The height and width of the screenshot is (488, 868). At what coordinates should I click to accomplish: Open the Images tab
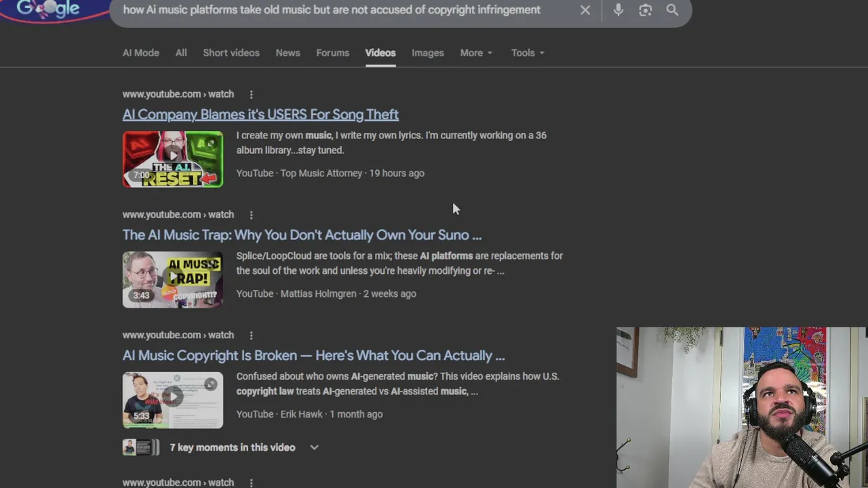pos(428,53)
